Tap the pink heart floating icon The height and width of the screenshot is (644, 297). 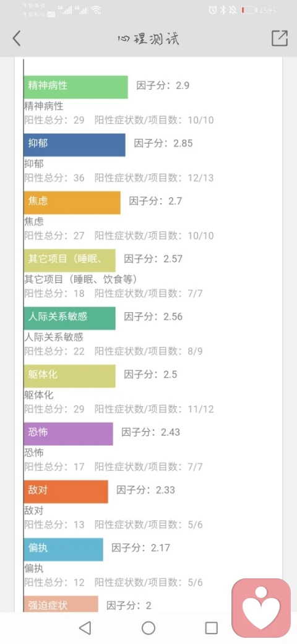tap(261, 607)
